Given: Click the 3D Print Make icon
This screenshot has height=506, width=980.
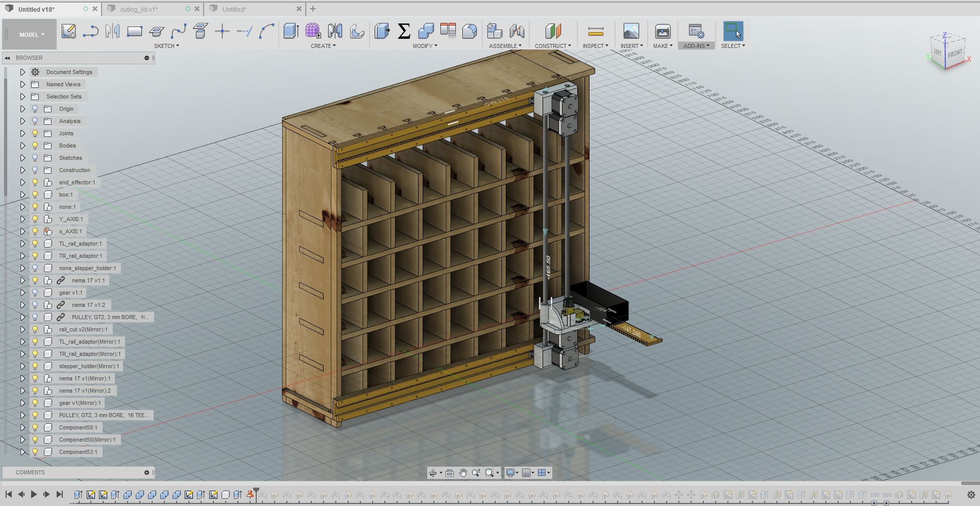Looking at the screenshot, I should (x=663, y=32).
